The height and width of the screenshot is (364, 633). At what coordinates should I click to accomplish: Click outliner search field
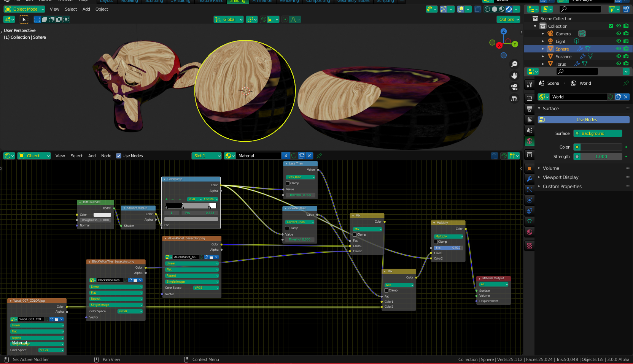click(x=579, y=9)
